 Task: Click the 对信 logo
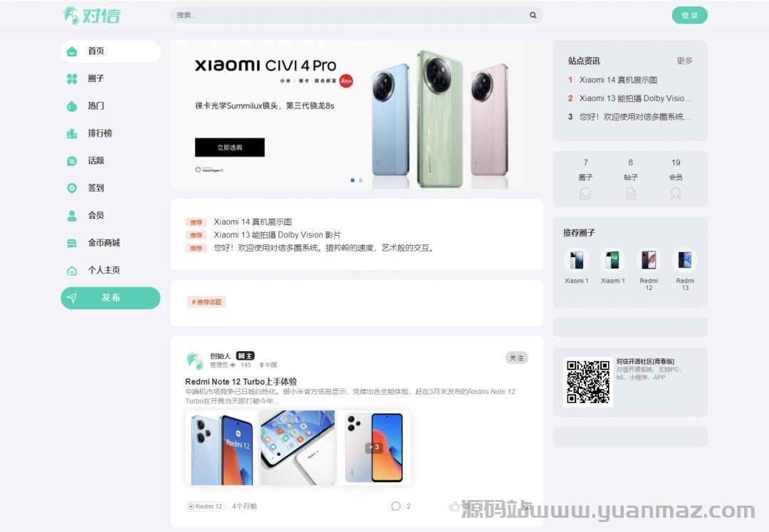click(92, 15)
